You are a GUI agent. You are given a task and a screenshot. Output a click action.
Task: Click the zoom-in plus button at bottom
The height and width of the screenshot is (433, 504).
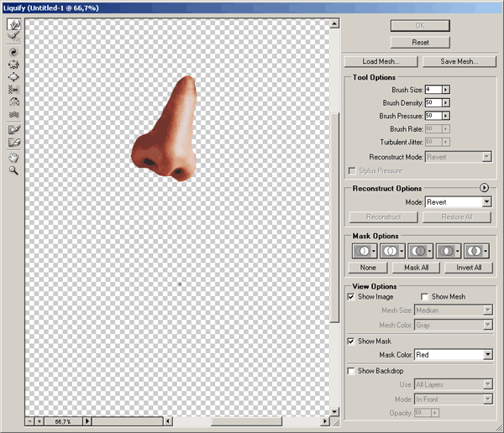39,420
